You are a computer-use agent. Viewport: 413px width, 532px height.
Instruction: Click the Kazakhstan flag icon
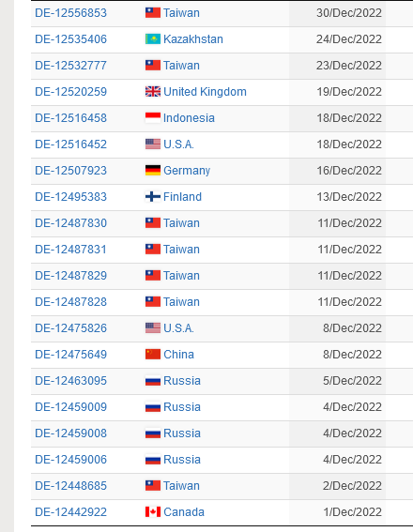point(153,39)
